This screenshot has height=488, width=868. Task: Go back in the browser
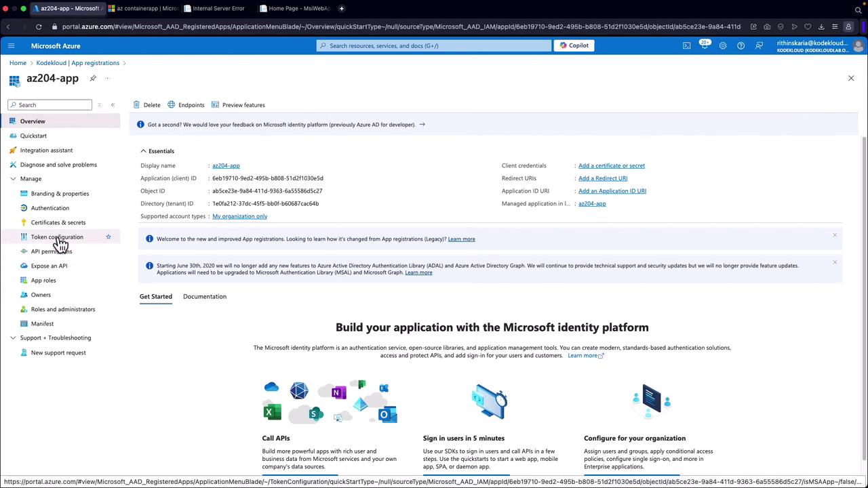[x=8, y=26]
